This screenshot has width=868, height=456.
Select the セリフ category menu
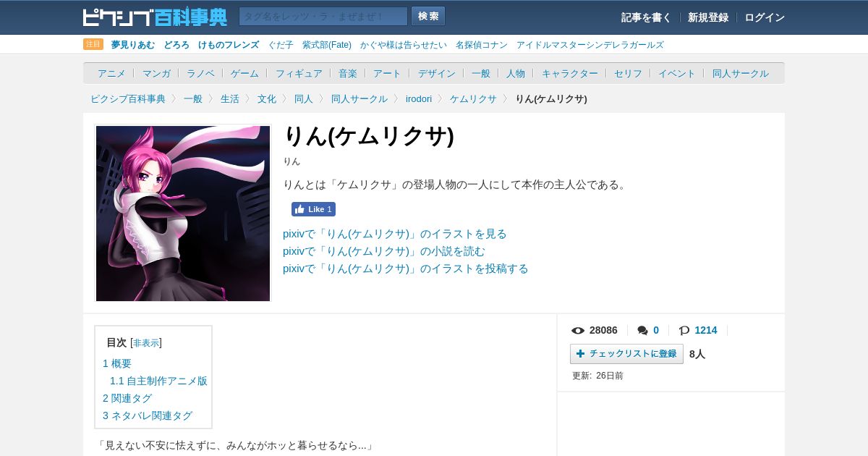point(629,73)
